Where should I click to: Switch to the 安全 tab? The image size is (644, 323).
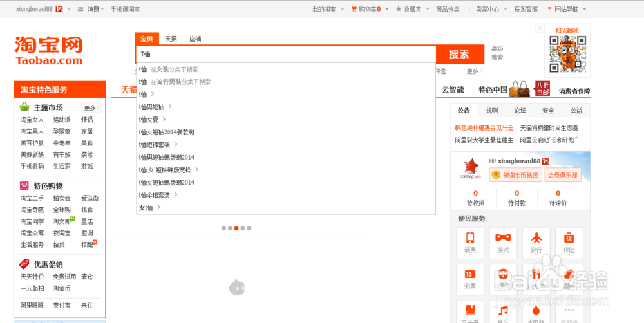(x=548, y=111)
